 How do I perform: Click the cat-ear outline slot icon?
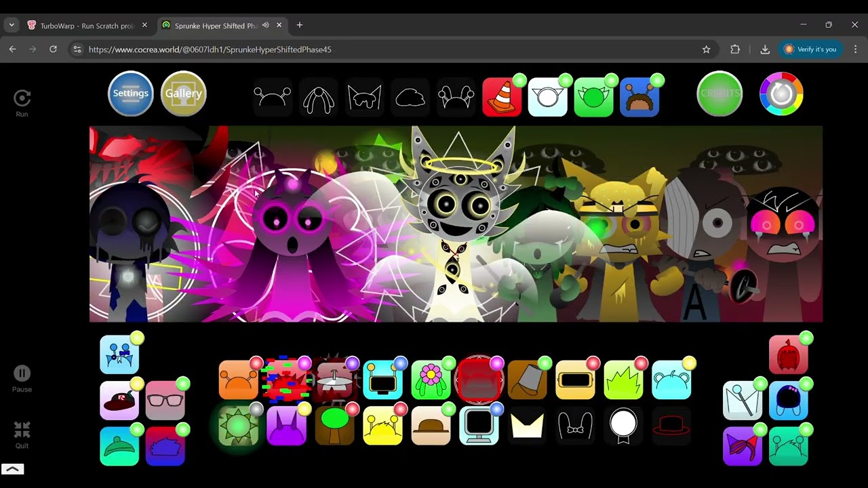pyautogui.click(x=364, y=97)
